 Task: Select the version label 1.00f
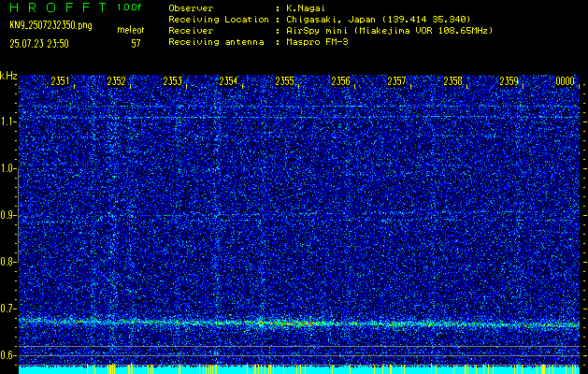coord(129,7)
